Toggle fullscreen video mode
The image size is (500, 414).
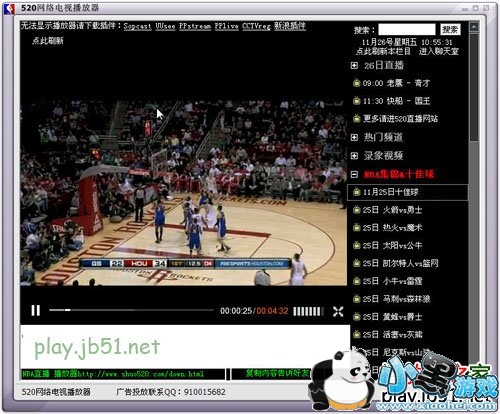coord(338,311)
